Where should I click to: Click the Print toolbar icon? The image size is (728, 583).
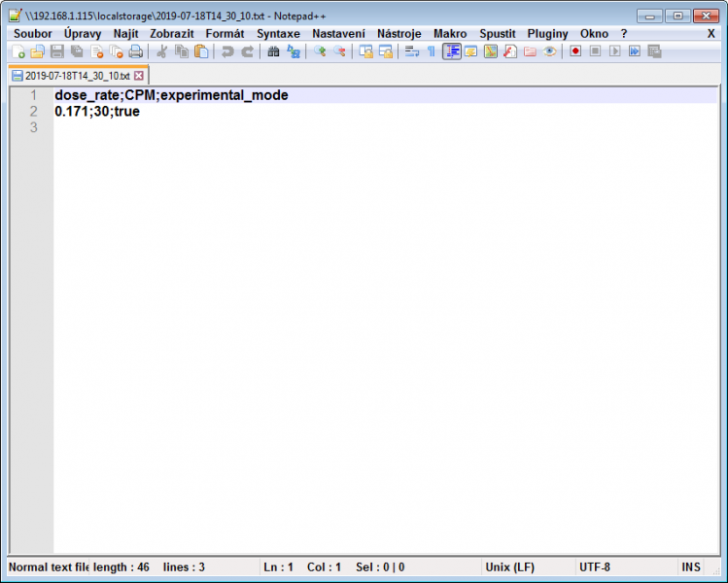[x=136, y=51]
